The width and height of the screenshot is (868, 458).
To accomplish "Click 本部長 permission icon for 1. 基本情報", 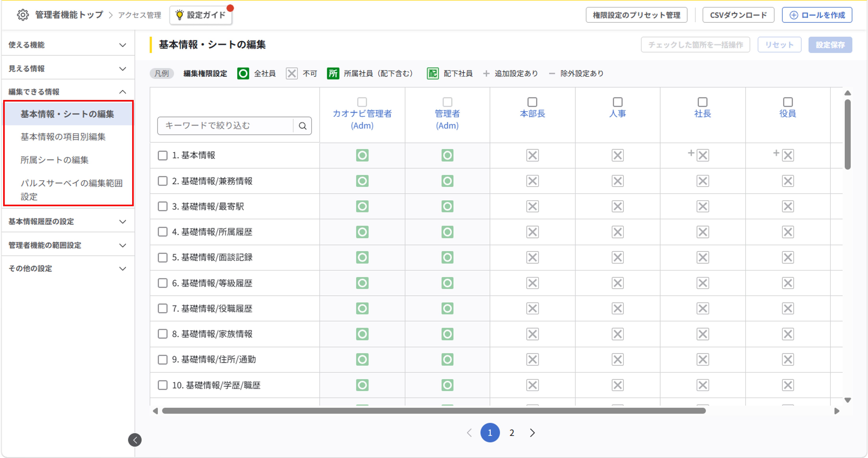I will click(532, 155).
